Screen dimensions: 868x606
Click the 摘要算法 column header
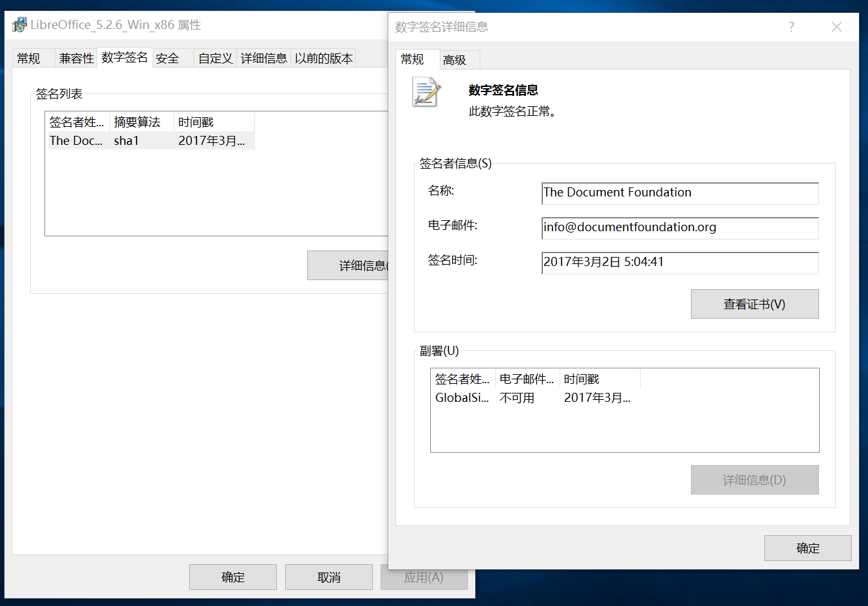[x=142, y=122]
